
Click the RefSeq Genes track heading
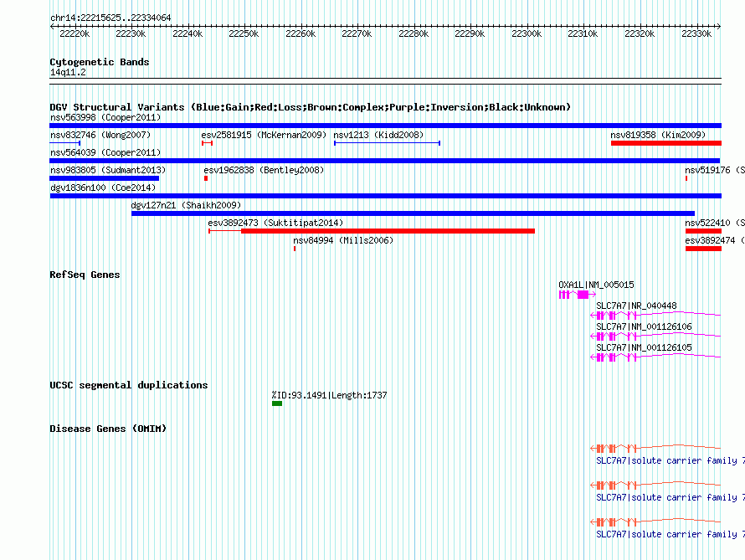tap(85, 275)
